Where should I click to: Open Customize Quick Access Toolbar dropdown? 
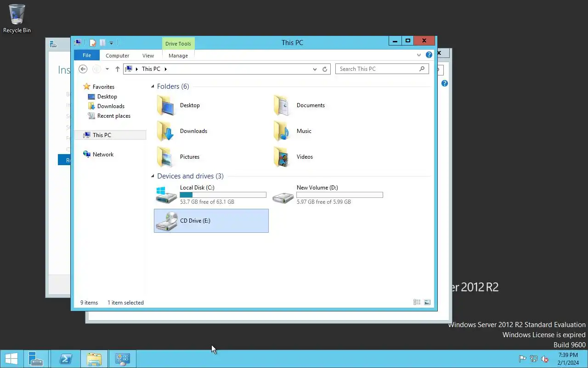111,43
